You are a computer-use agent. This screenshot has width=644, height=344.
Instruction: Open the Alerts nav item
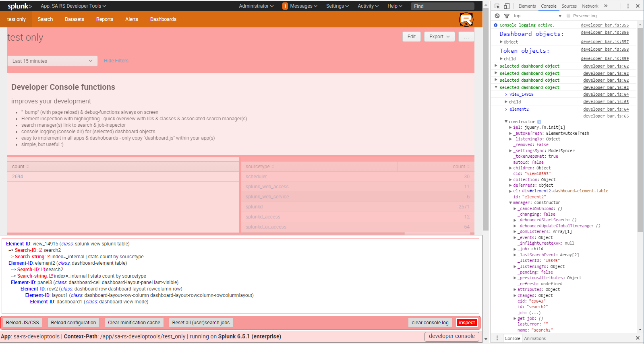[132, 19]
